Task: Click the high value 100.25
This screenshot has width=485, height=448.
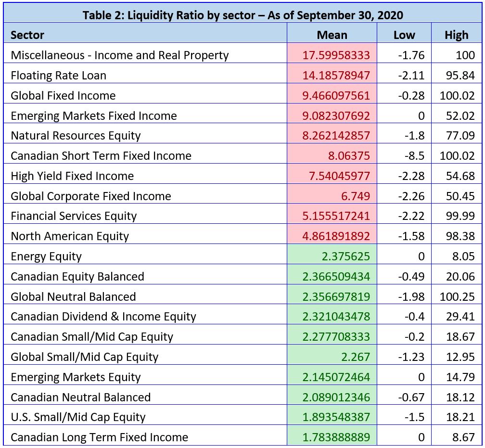Action: (457, 297)
